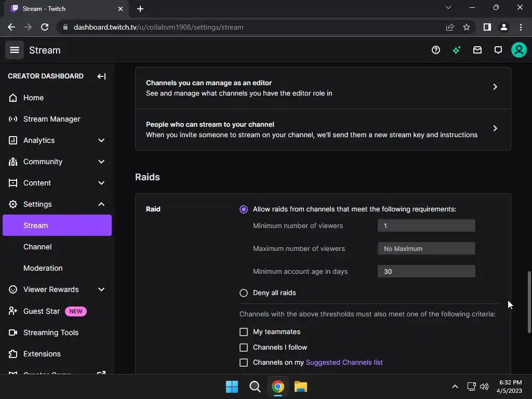Click the page vertical scrollbar thumb

click(x=529, y=302)
